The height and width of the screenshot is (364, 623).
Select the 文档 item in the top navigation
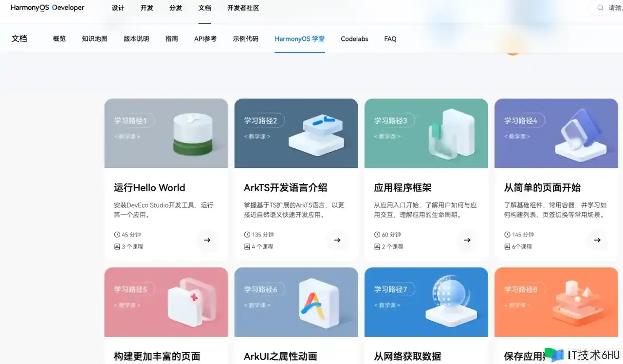[x=204, y=8]
